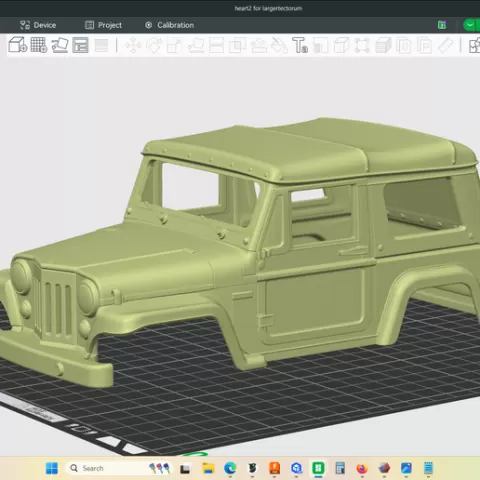Choose the Lay on face tool

coord(196,45)
